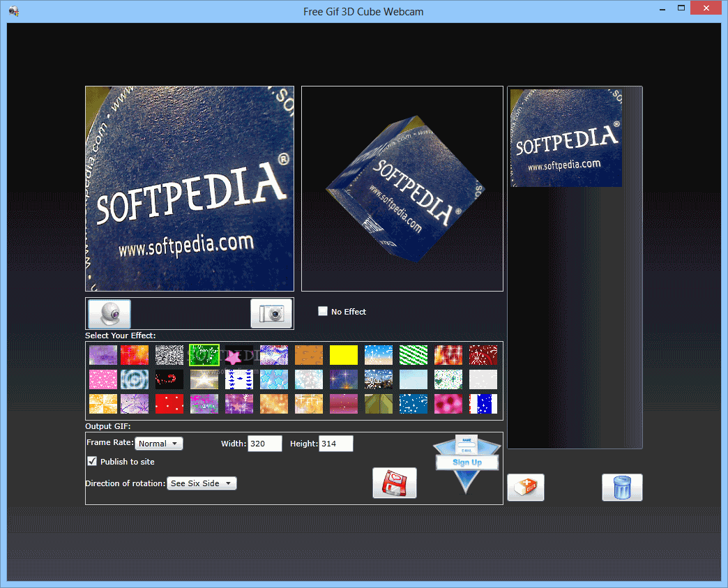Image resolution: width=728 pixels, height=588 pixels.
Task: Select the light blue stars effect
Action: 274,379
